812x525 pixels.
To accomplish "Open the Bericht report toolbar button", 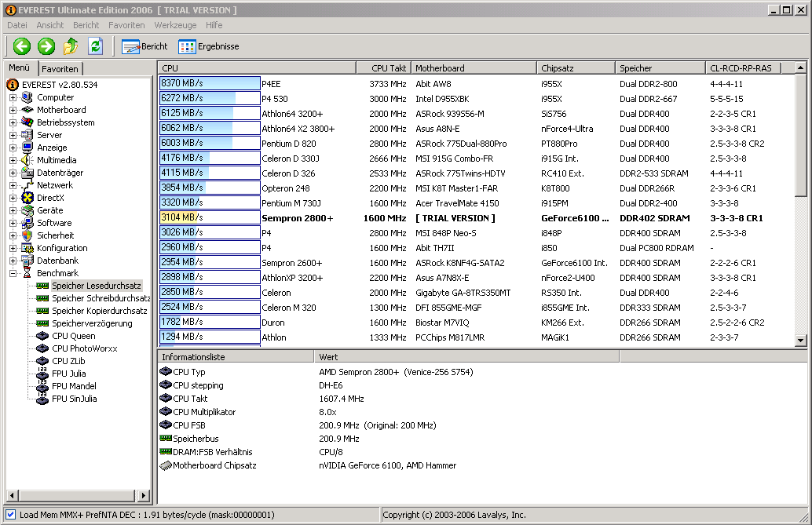I will coord(144,46).
